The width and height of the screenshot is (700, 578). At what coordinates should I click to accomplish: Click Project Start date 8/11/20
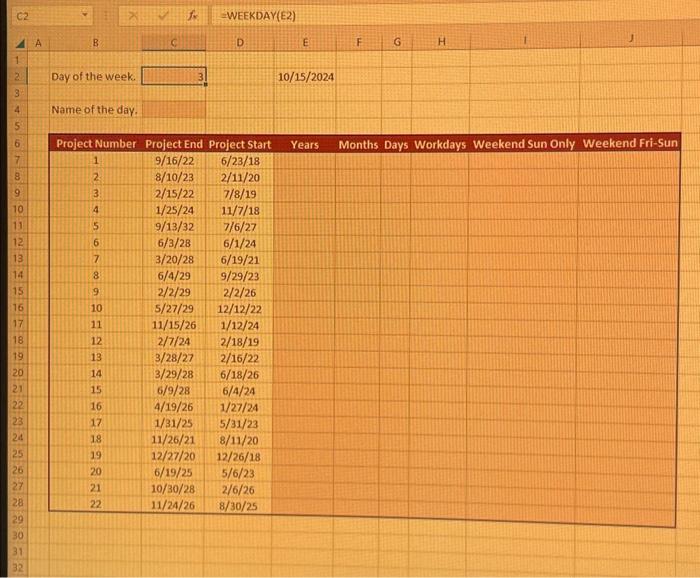[x=239, y=441]
